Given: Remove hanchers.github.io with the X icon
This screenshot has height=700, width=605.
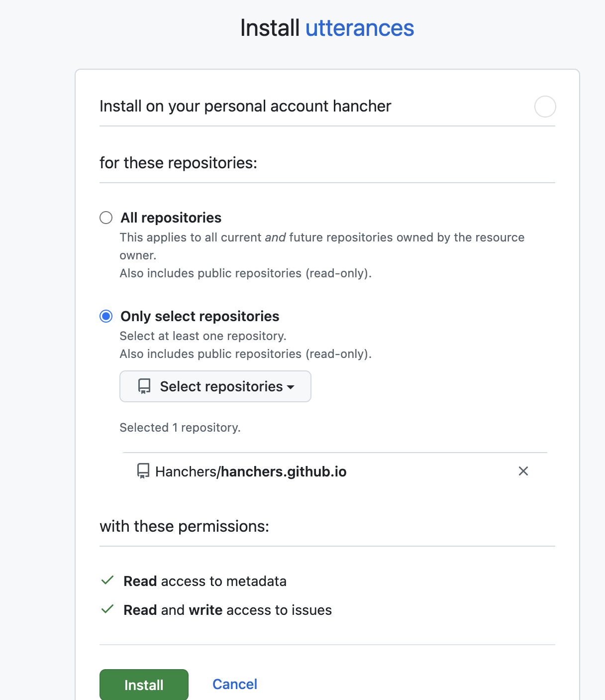Looking at the screenshot, I should (x=523, y=471).
